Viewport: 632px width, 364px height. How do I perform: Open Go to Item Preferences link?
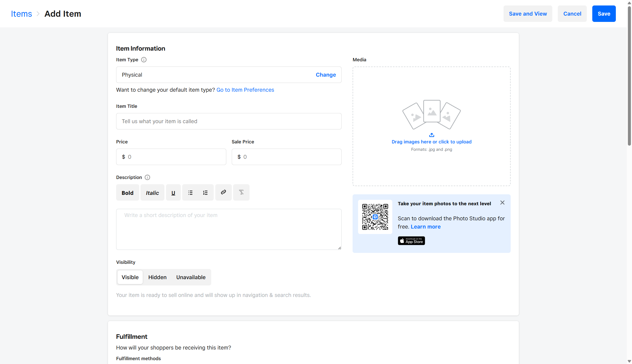(x=245, y=90)
